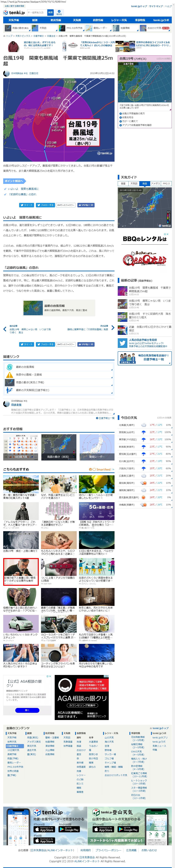This screenshot has height=868, width=175.
Task: Open the レジャー天気 navigation tab
Action: [119, 20]
